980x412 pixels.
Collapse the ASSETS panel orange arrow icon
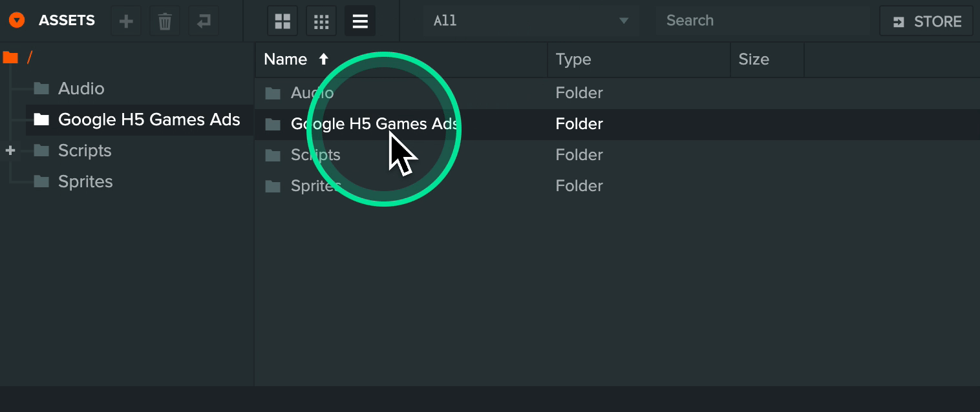tap(17, 21)
